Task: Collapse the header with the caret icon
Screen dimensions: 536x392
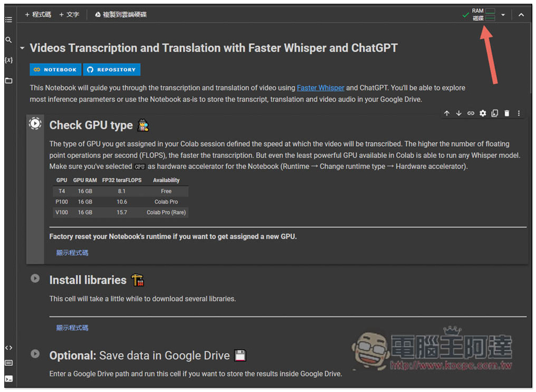Action: [x=521, y=14]
